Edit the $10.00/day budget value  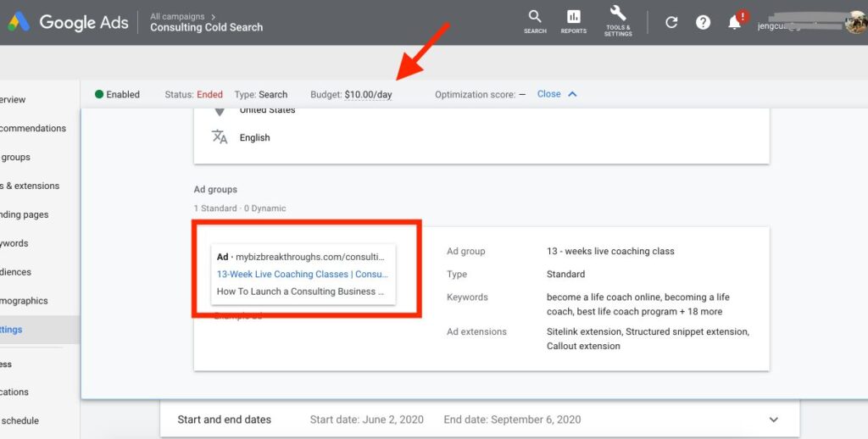[368, 95]
